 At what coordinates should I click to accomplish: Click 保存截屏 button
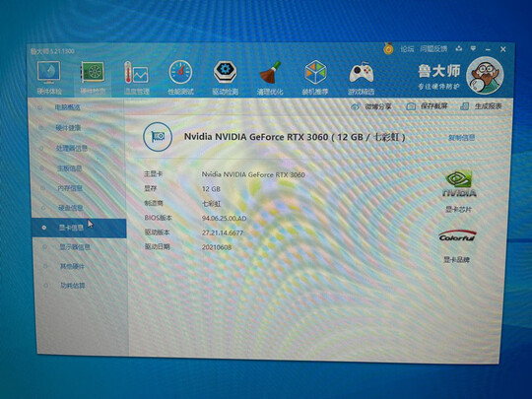coord(427,106)
